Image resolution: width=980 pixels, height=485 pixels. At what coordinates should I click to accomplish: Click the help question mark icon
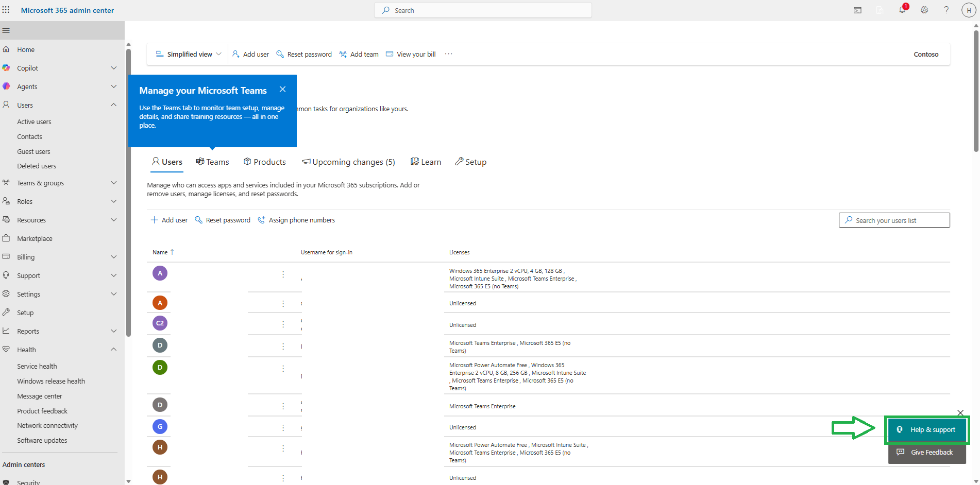(x=946, y=10)
